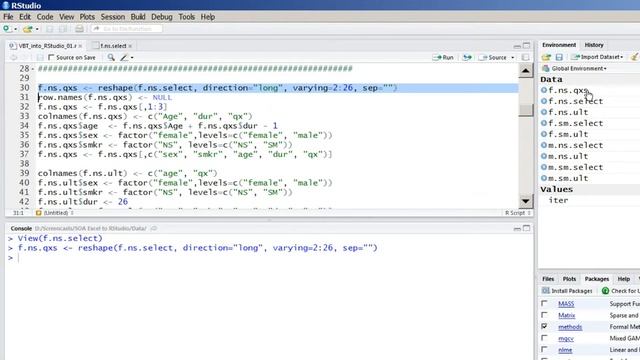This screenshot has width=640, height=360.
Task: Toggle the Source on Save checkbox
Action: click(x=51, y=58)
